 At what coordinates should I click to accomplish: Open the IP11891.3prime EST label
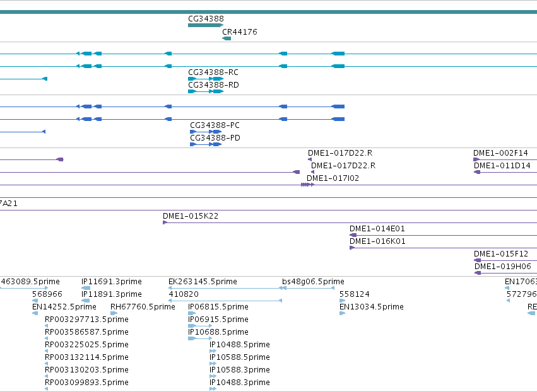[111, 294]
